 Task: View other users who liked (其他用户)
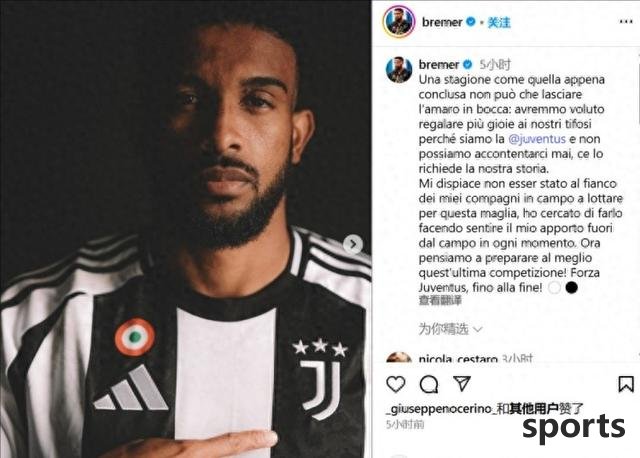click(536, 409)
